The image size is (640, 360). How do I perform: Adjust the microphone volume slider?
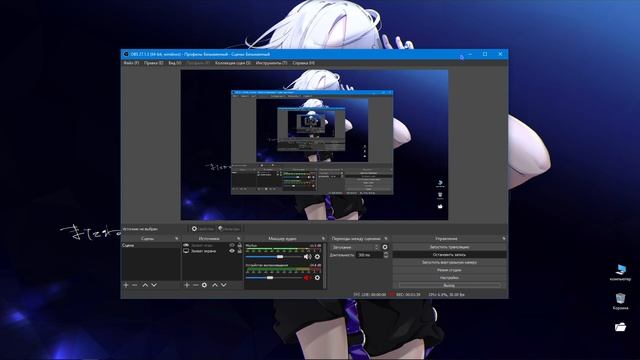click(275, 257)
